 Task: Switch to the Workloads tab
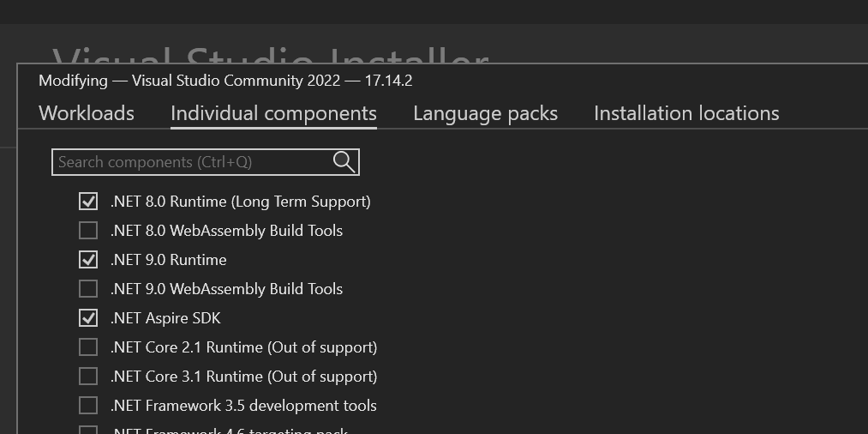coord(87,113)
